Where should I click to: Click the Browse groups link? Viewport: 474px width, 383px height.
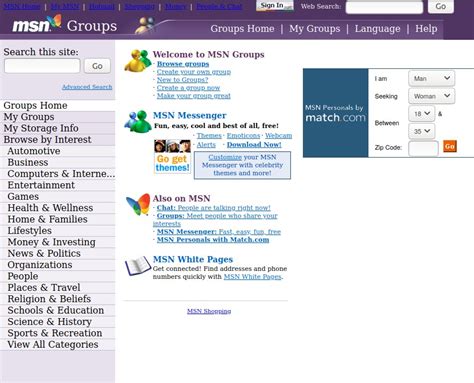[x=183, y=64]
